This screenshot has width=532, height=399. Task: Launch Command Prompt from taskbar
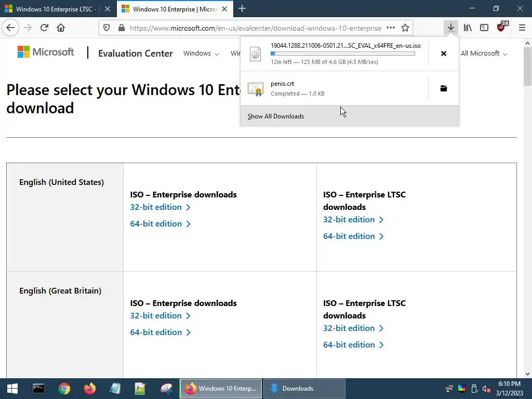point(38,389)
